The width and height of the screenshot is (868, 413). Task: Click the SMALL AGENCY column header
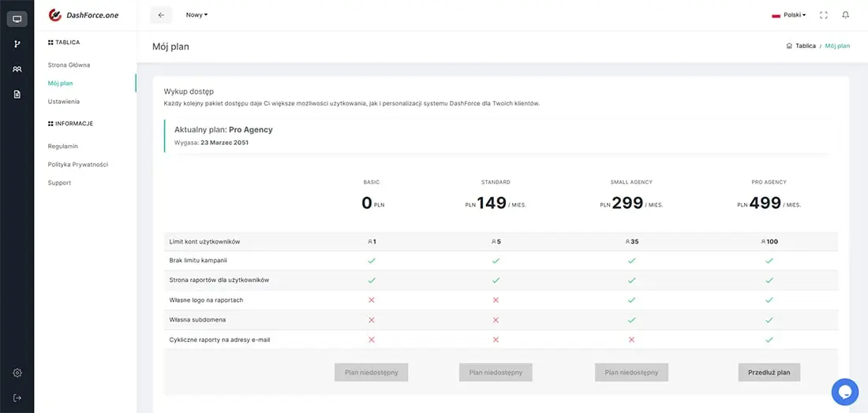(631, 182)
